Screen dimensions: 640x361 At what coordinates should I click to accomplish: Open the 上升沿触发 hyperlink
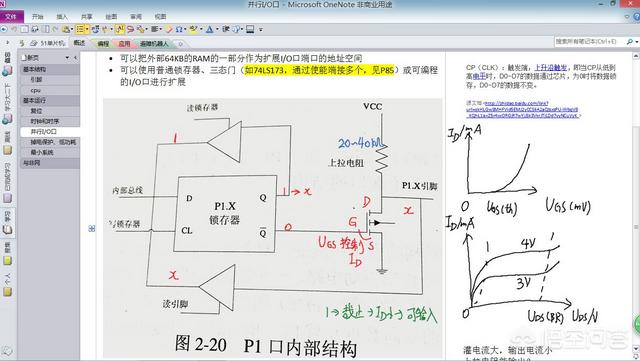pos(551,68)
